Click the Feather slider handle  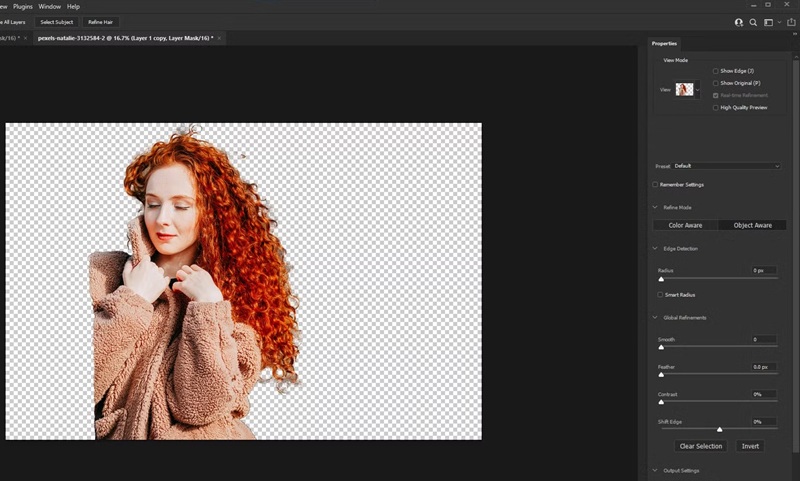tap(661, 375)
